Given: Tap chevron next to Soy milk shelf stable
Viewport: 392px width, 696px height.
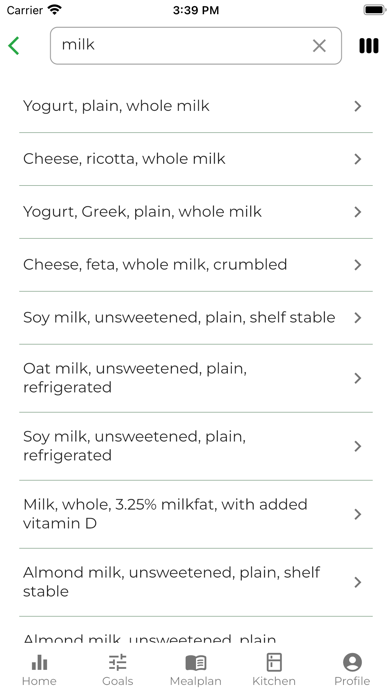Looking at the screenshot, I should (x=358, y=318).
